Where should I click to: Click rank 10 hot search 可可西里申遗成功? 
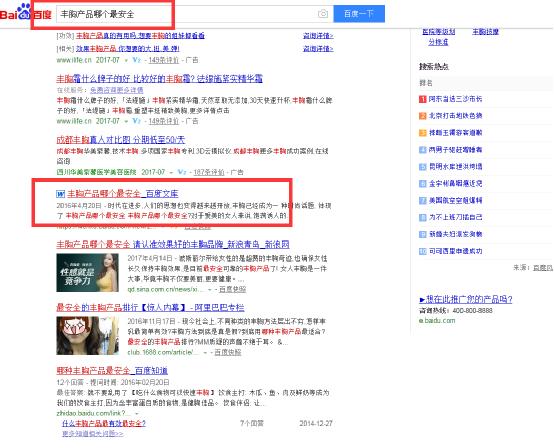455,251
